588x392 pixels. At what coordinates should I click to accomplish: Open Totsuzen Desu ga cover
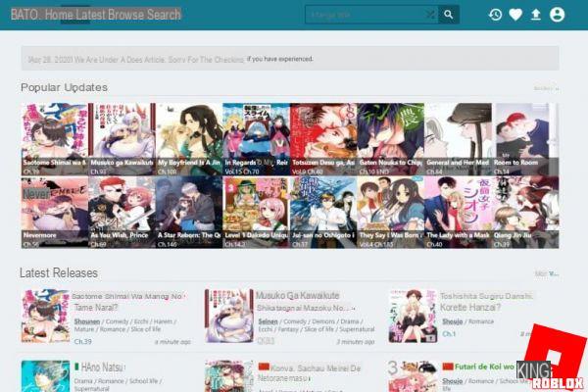323,139
